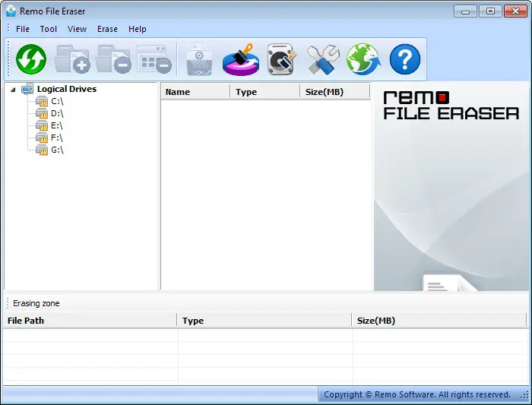The width and height of the screenshot is (532, 405).
Task: Click the Erase drive disk icon
Action: [281, 59]
